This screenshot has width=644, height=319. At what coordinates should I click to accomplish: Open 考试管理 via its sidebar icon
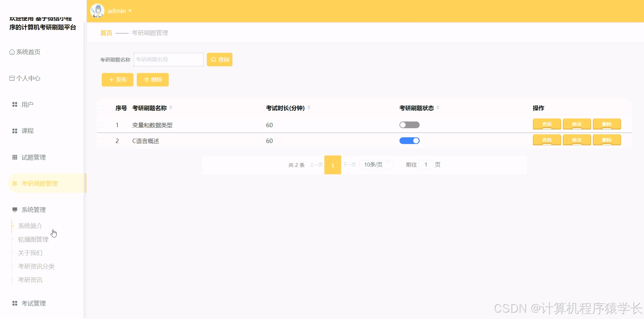click(x=15, y=303)
